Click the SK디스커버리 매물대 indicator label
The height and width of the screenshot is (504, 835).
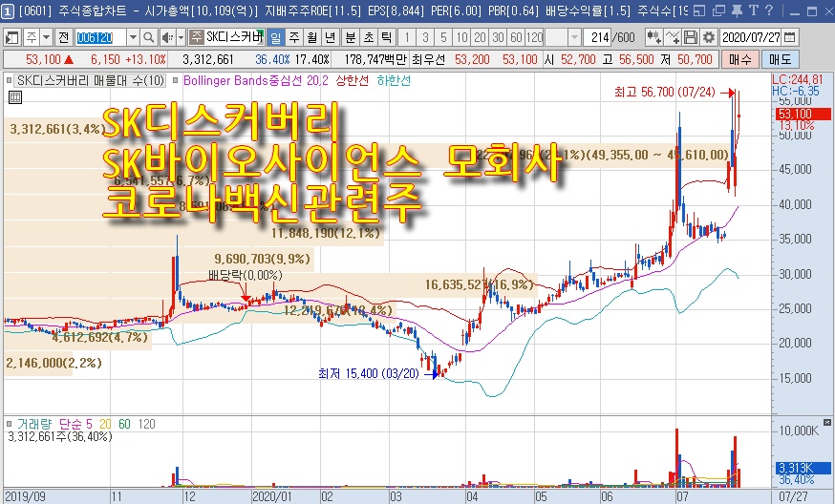[91, 80]
